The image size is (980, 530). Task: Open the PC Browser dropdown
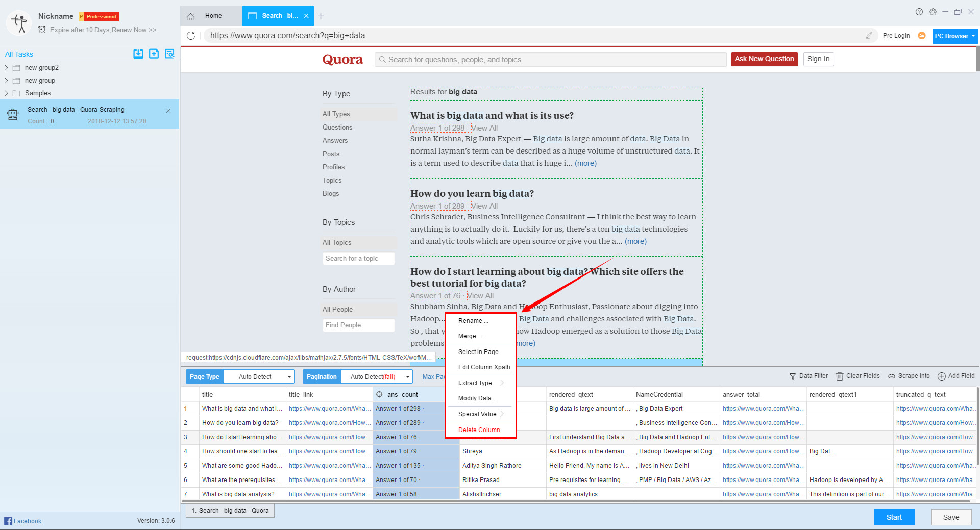[954, 36]
